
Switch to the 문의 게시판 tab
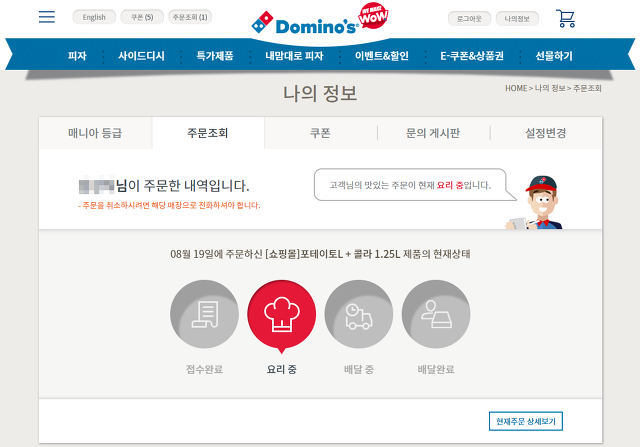(x=433, y=133)
